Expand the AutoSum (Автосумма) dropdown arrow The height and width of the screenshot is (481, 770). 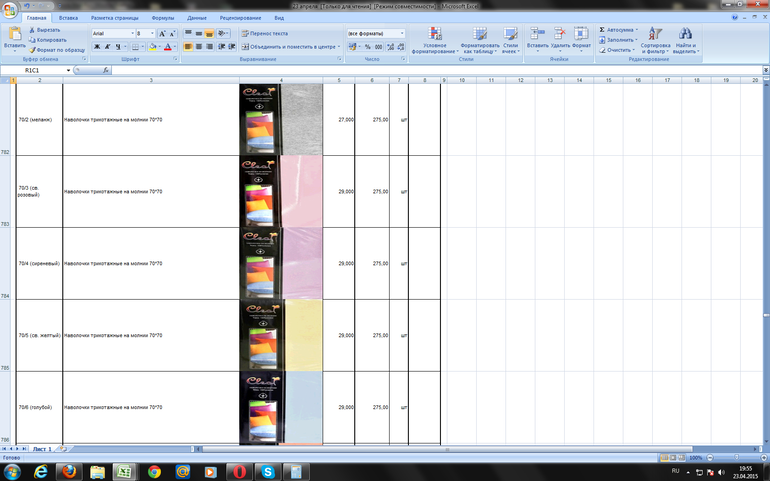pyautogui.click(x=637, y=29)
